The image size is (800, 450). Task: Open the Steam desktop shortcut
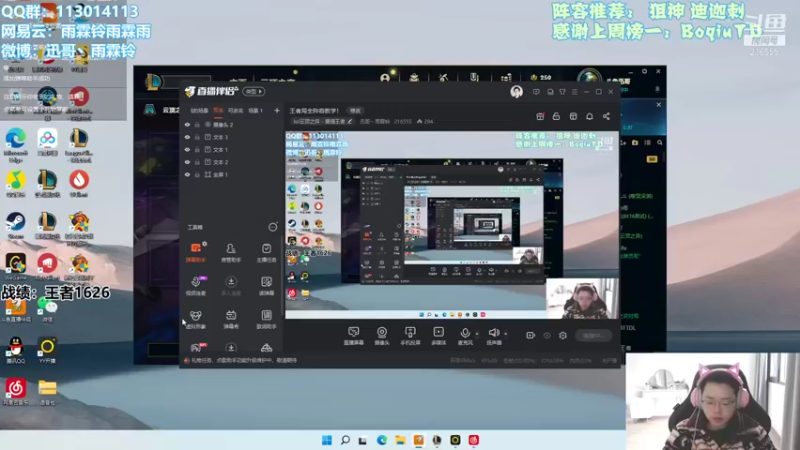coord(16,226)
